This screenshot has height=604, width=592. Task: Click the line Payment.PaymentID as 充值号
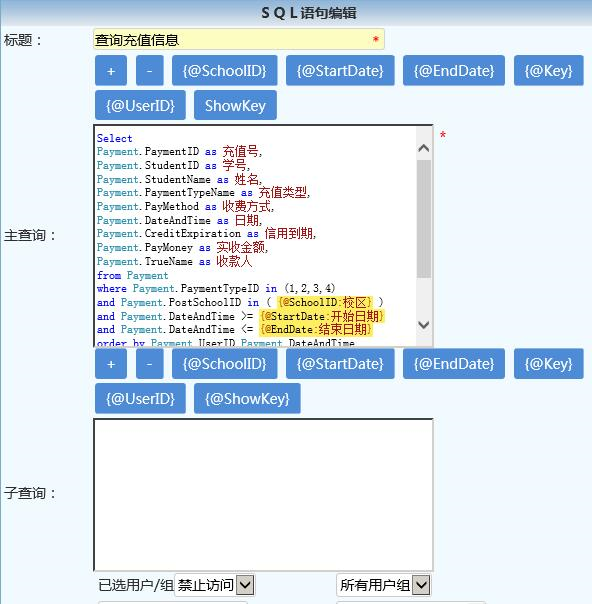pos(179,151)
